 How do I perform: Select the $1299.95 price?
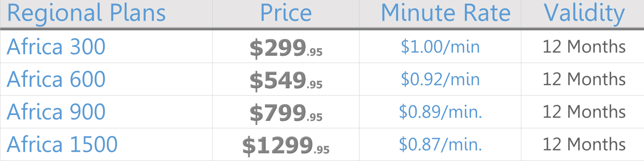coord(286,146)
